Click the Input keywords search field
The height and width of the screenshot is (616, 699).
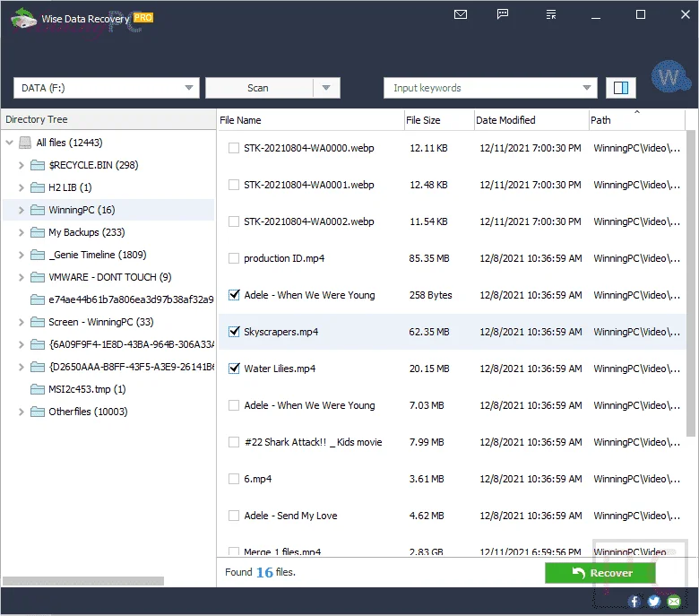(x=484, y=88)
